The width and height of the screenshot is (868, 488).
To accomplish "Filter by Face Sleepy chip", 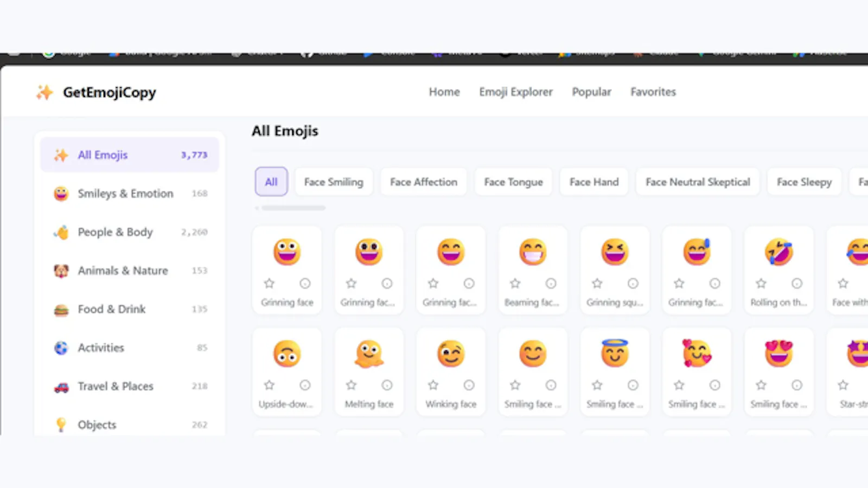I will click(x=804, y=182).
